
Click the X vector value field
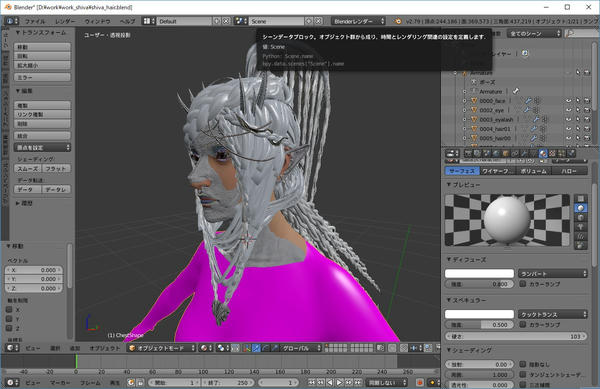[x=34, y=270]
